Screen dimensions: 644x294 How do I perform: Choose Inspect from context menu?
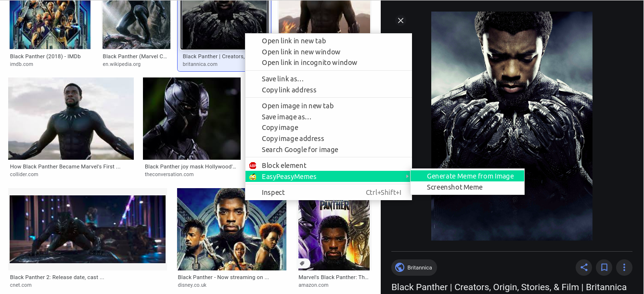tap(329, 192)
